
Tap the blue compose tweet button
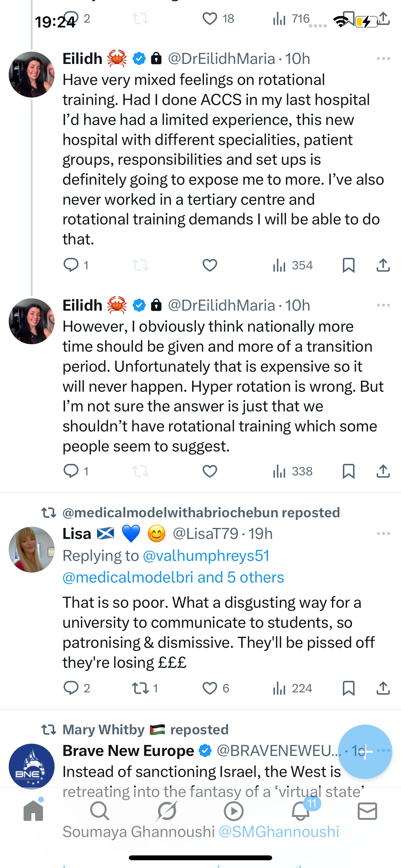coord(365,751)
